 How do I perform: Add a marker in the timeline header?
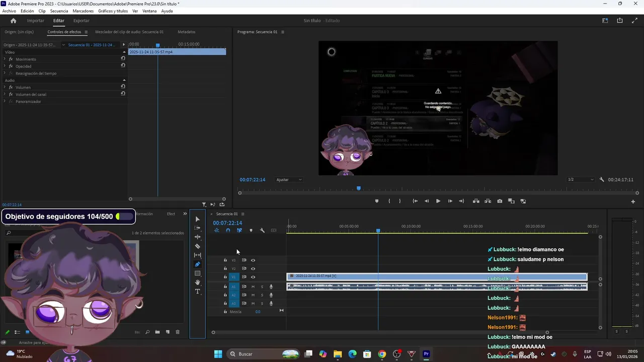click(251, 230)
